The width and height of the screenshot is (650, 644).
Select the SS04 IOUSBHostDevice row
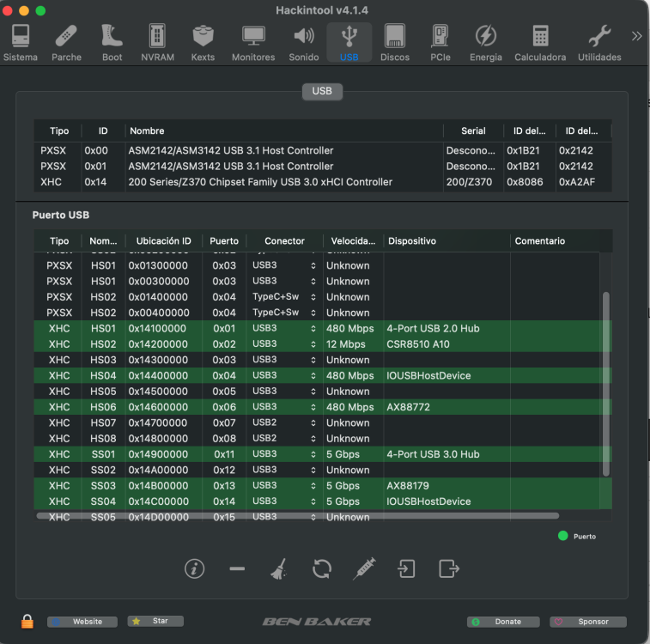pos(323,501)
